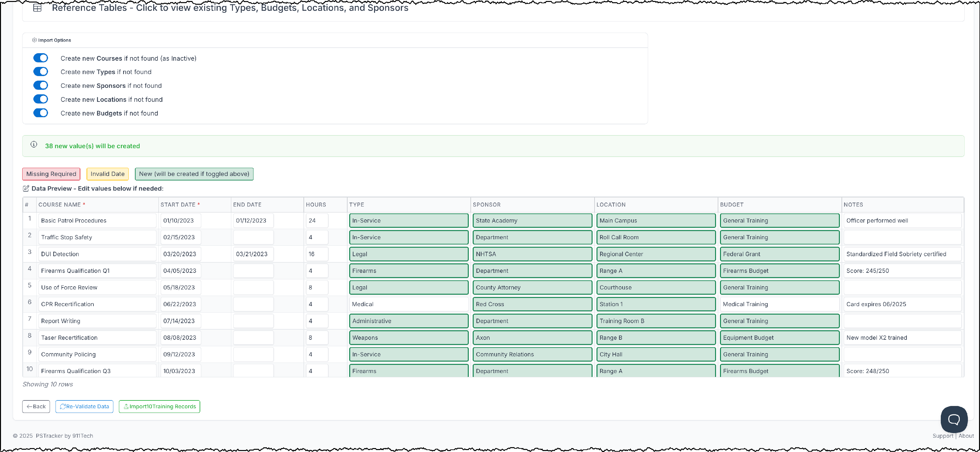This screenshot has width=980, height=452.
Task: Click Notes field for Taser Recertification
Action: 902,337
